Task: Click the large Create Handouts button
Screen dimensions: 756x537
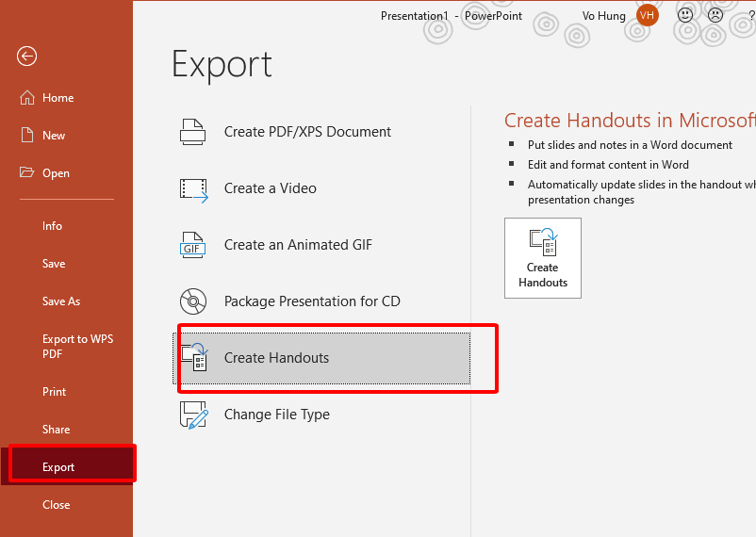Action: [x=543, y=258]
